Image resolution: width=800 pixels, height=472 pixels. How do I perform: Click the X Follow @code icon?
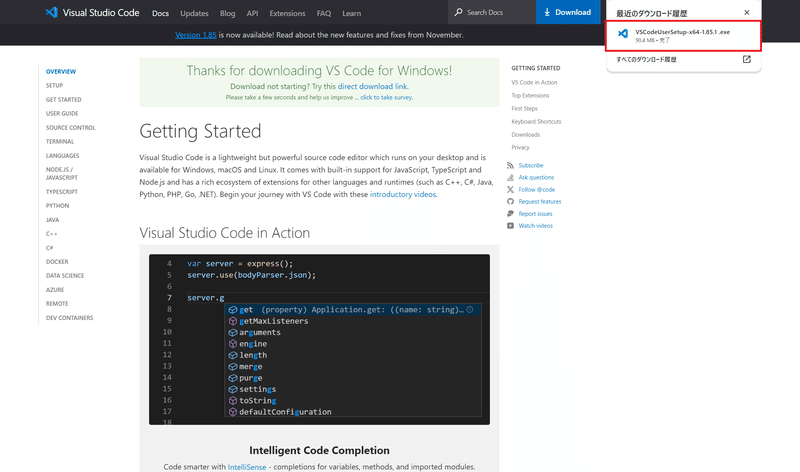[x=510, y=189]
